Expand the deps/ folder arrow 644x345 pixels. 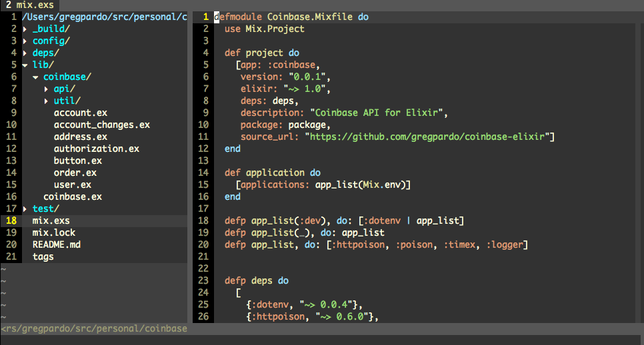click(25, 53)
